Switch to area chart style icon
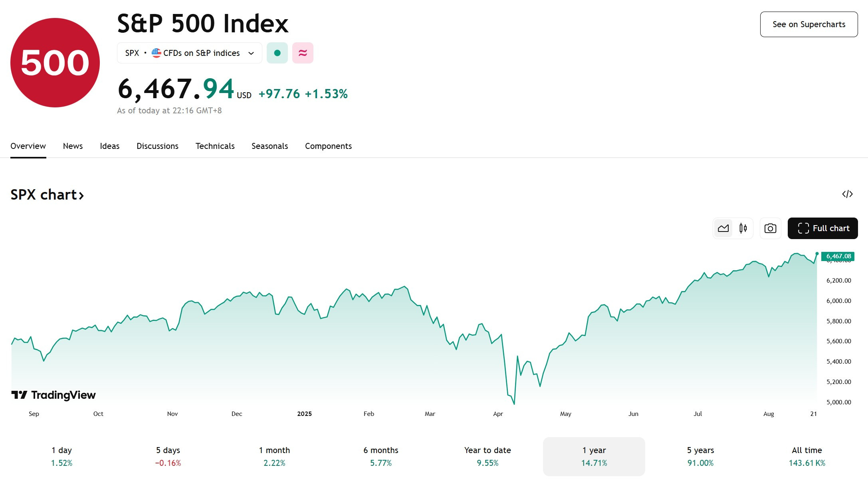The height and width of the screenshot is (479, 868). point(723,228)
